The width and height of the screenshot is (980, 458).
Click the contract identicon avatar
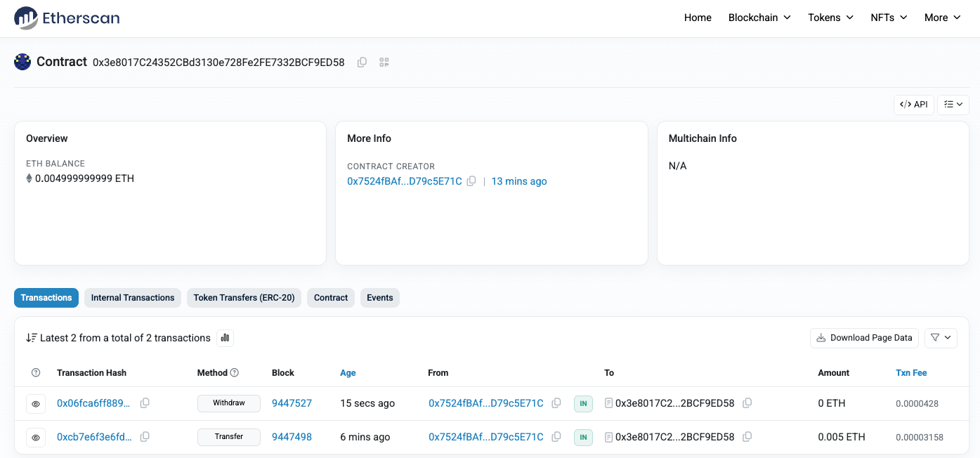point(22,62)
